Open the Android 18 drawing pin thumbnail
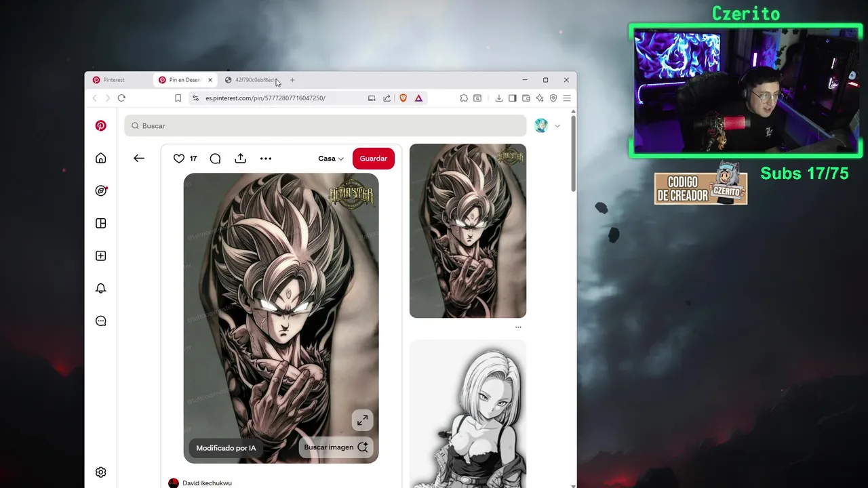 point(468,413)
